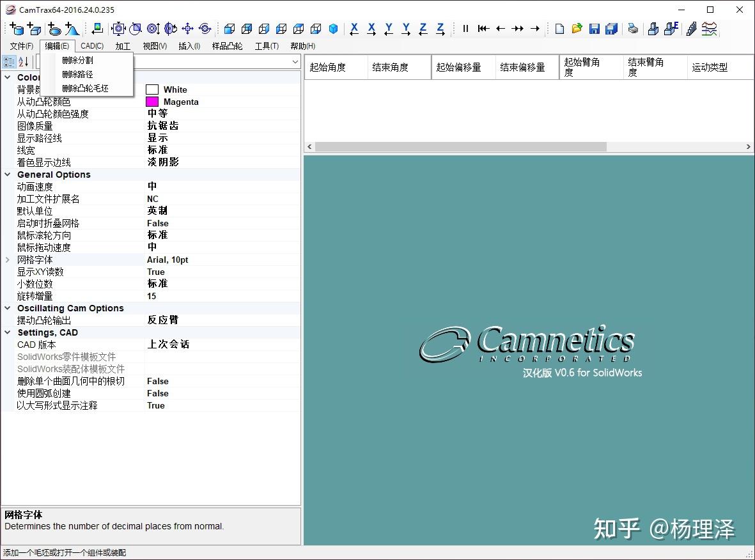The height and width of the screenshot is (560, 755).
Task: Click the add cylindrical blank icon
Action: [x=17, y=29]
